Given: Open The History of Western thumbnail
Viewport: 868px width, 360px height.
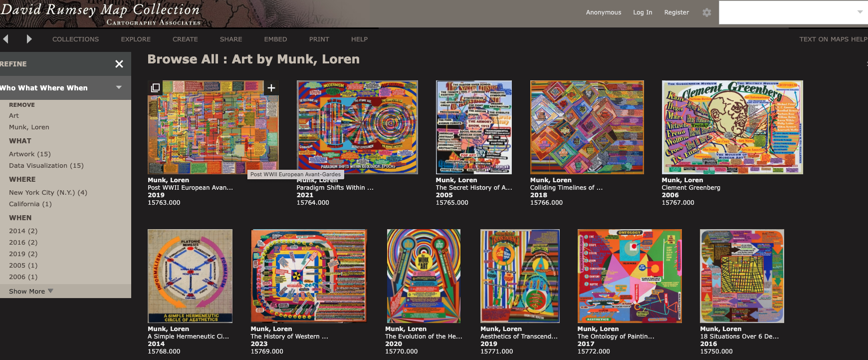Looking at the screenshot, I should [309, 276].
